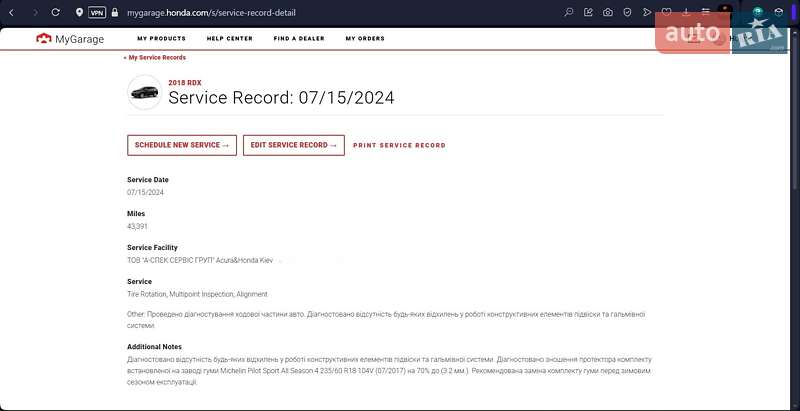The width and height of the screenshot is (800, 411).
Task: Click the send paper-plane icon
Action: pos(647,13)
